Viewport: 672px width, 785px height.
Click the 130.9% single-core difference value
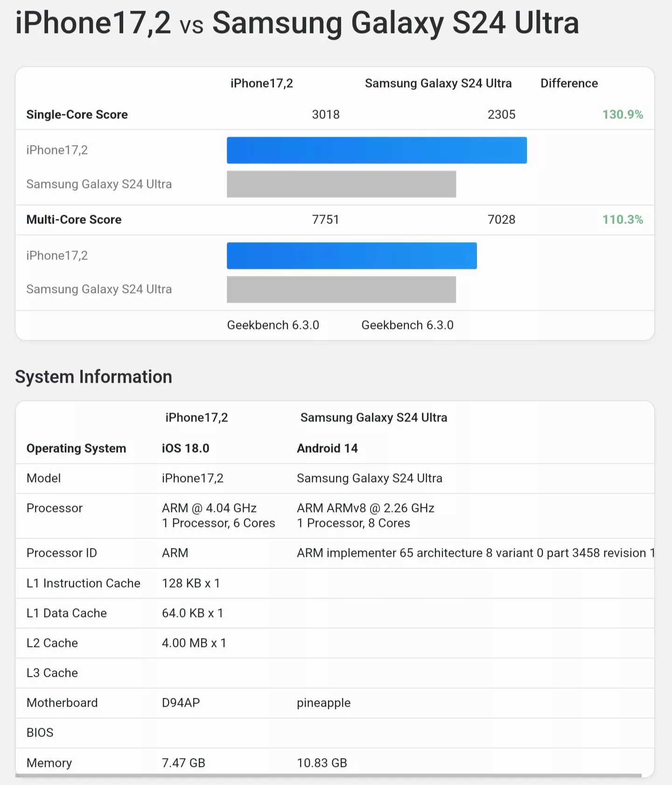point(622,115)
